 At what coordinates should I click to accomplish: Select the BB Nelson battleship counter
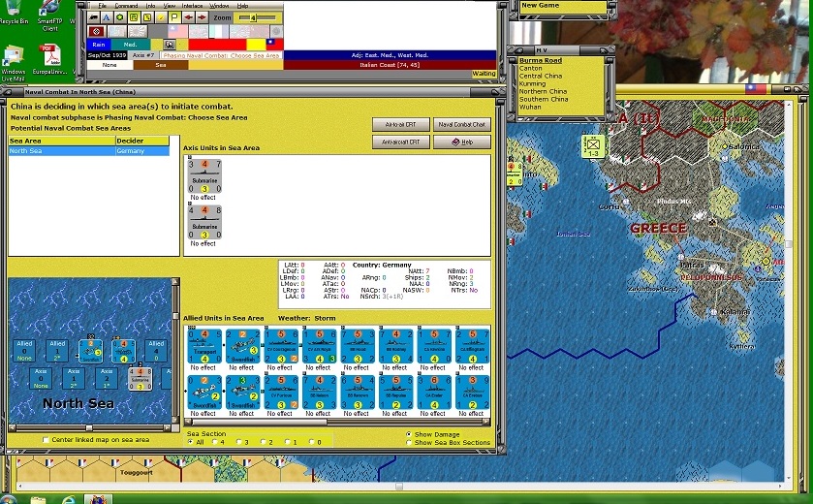click(320, 392)
